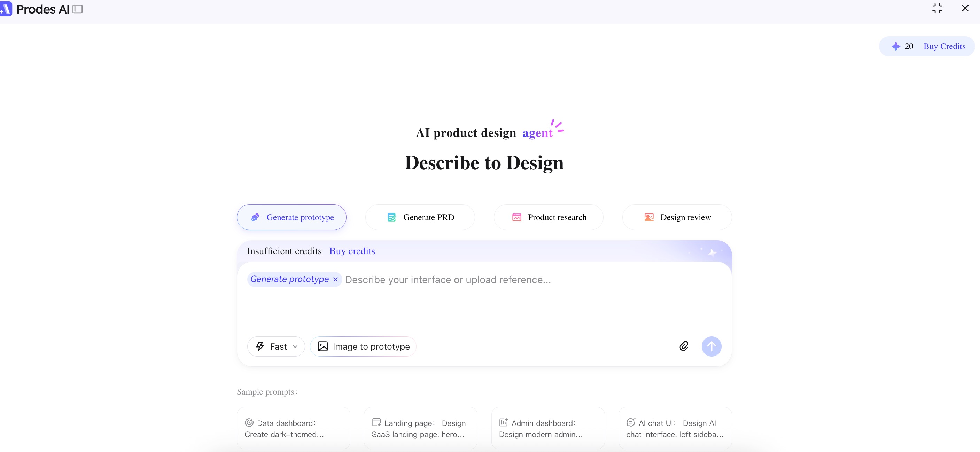980x452 pixels.
Task: Click the credits sparkle icon
Action: coord(896,46)
